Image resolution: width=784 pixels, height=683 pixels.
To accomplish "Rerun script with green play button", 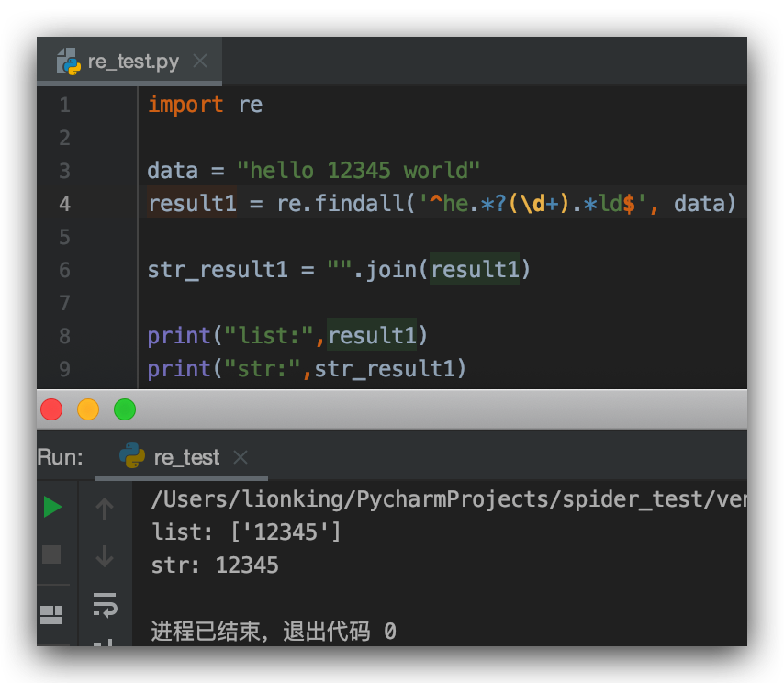I will pyautogui.click(x=52, y=507).
